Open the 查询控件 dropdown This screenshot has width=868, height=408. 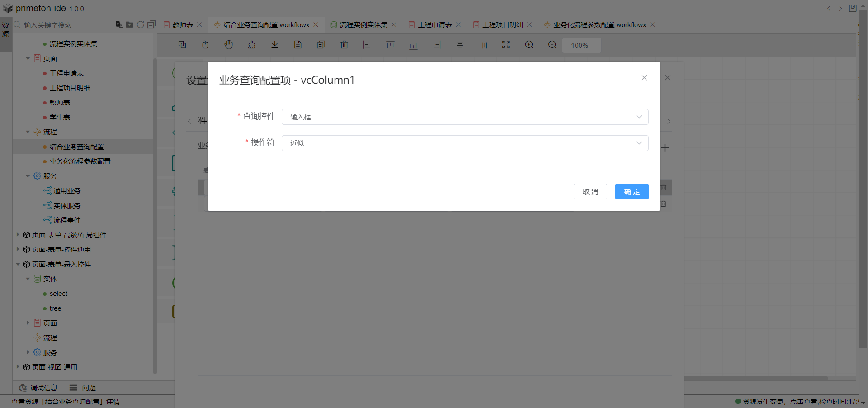pyautogui.click(x=465, y=117)
